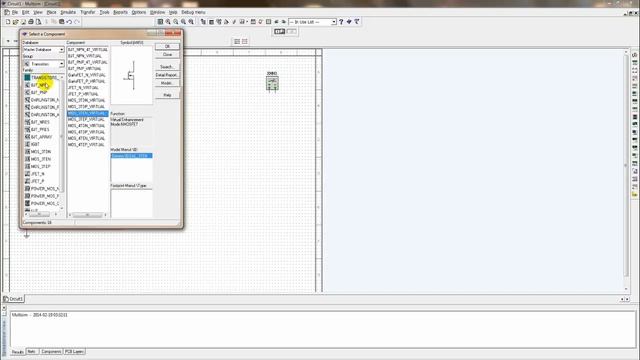Click OK in Select a Component dialog
This screenshot has height=360, width=640.
167,46
